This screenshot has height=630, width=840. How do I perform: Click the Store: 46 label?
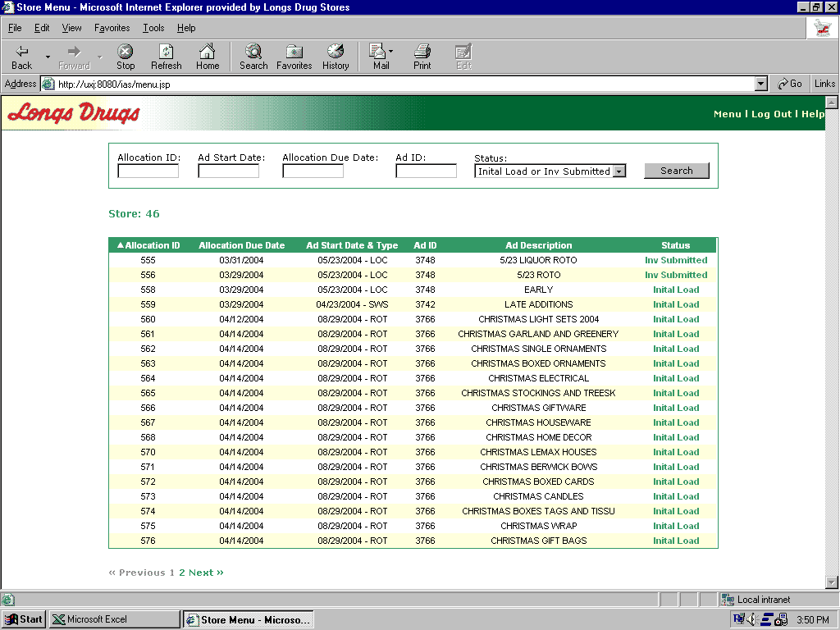click(x=134, y=214)
